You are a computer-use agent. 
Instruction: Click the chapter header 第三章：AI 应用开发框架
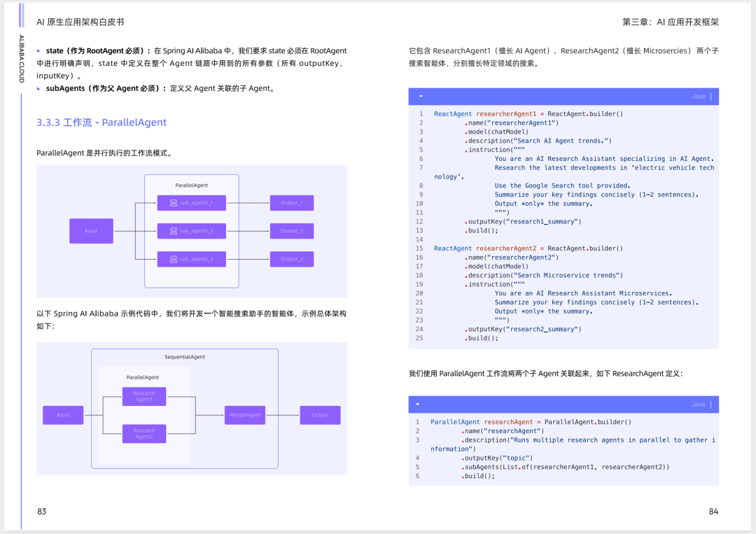pyautogui.click(x=670, y=22)
